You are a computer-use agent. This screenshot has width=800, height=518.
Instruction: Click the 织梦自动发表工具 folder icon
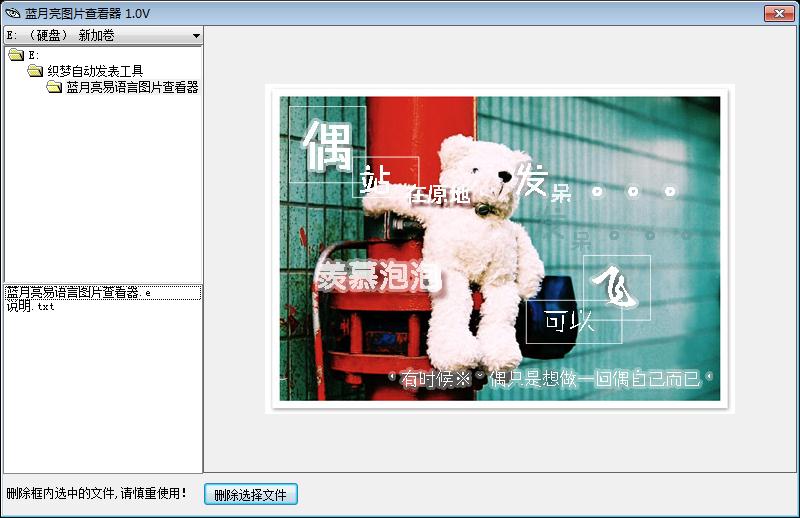[x=35, y=70]
